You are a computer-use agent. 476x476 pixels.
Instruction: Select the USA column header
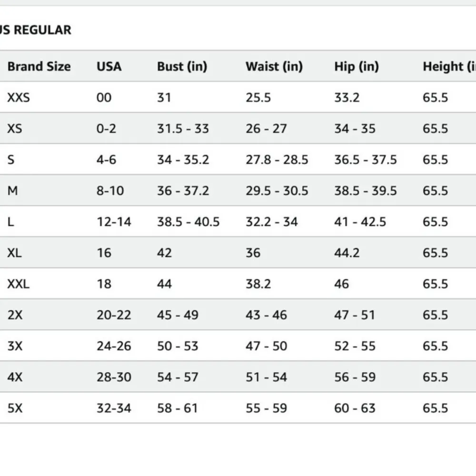tap(109, 67)
